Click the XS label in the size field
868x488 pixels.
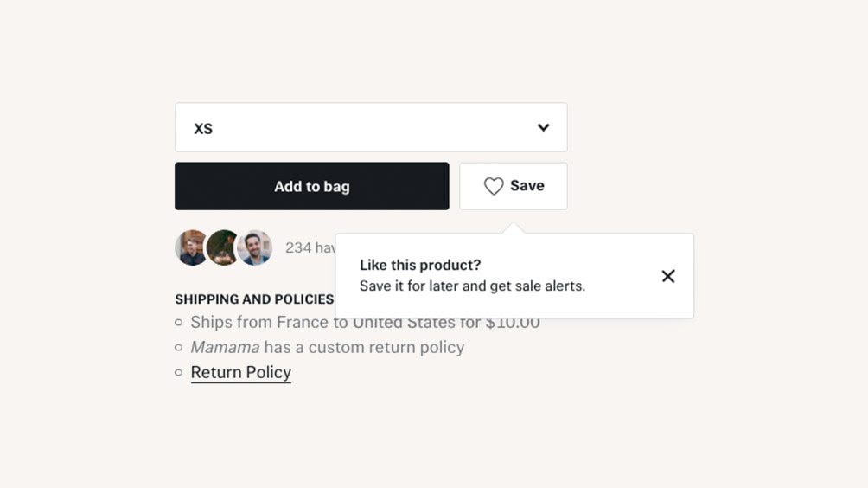point(203,129)
